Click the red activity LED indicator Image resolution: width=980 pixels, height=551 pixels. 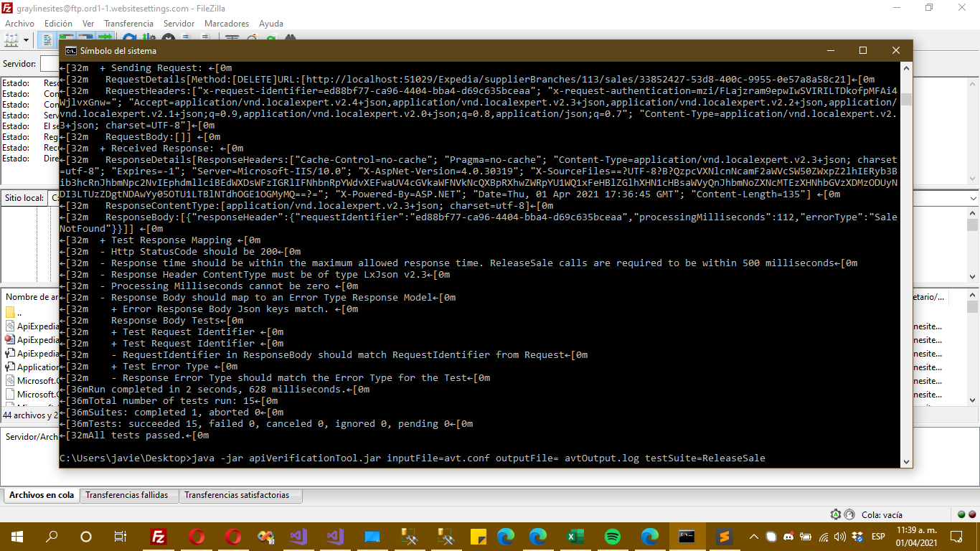(x=972, y=514)
